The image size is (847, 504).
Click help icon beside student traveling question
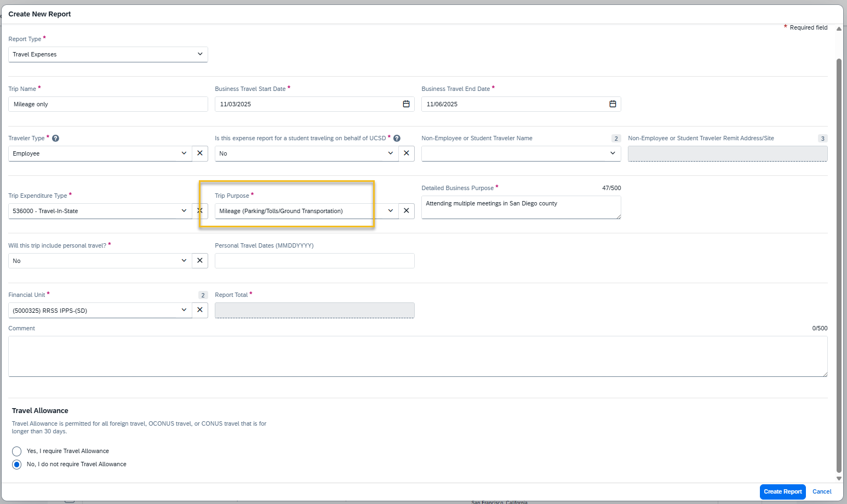pos(397,138)
